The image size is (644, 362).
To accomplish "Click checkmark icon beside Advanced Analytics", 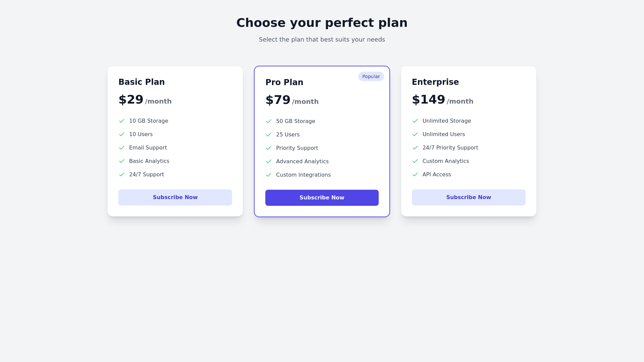I will [x=269, y=162].
